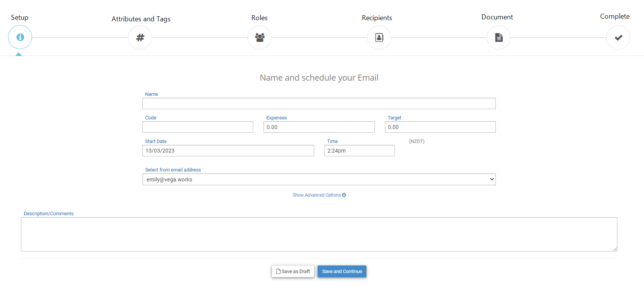
Task: Open the Complete checkmark icon step
Action: 618,37
